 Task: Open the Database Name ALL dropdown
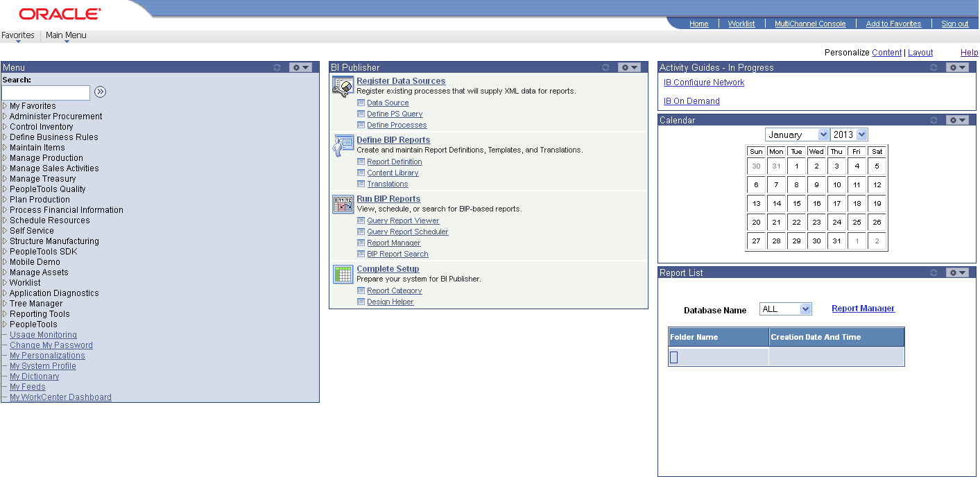click(785, 308)
